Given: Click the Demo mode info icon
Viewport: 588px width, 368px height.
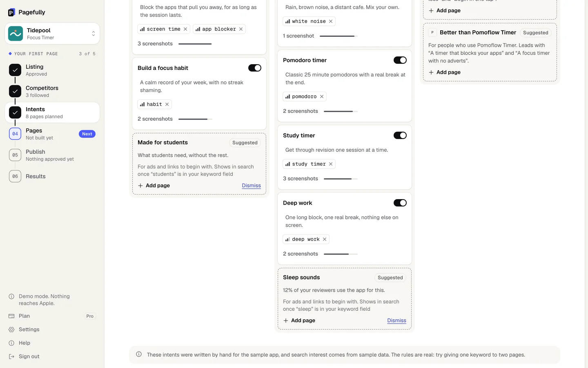Looking at the screenshot, I should click(x=11, y=296).
